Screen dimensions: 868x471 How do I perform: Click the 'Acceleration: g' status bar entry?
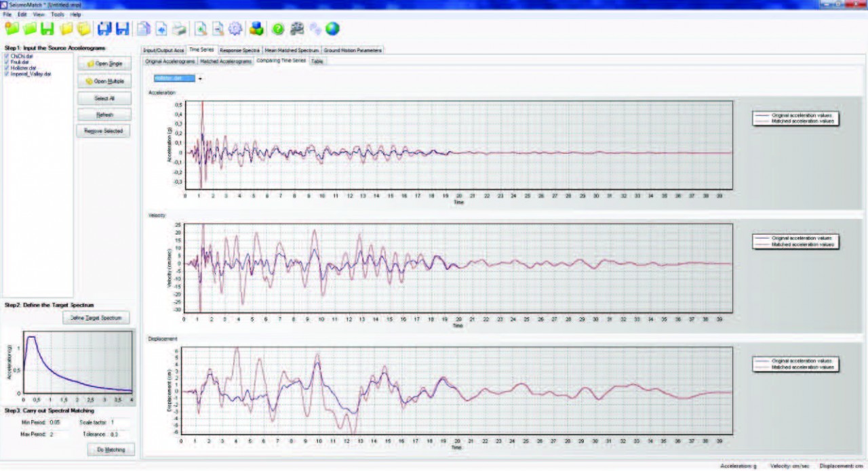[740, 466]
